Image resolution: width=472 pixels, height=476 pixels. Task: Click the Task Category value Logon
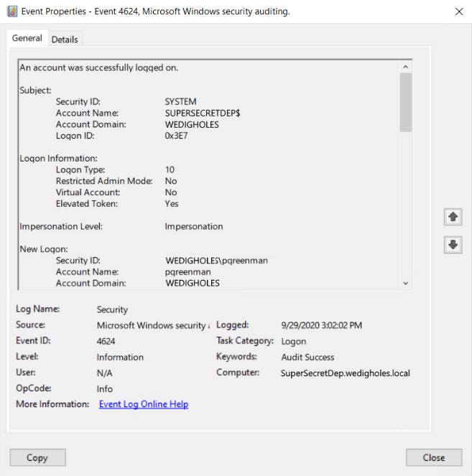[293, 342]
